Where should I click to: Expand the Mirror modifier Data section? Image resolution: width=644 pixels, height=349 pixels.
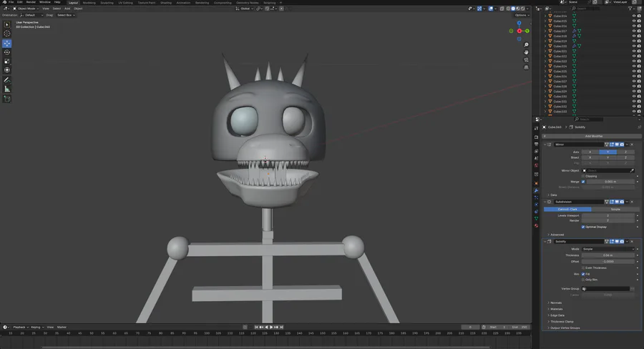552,195
